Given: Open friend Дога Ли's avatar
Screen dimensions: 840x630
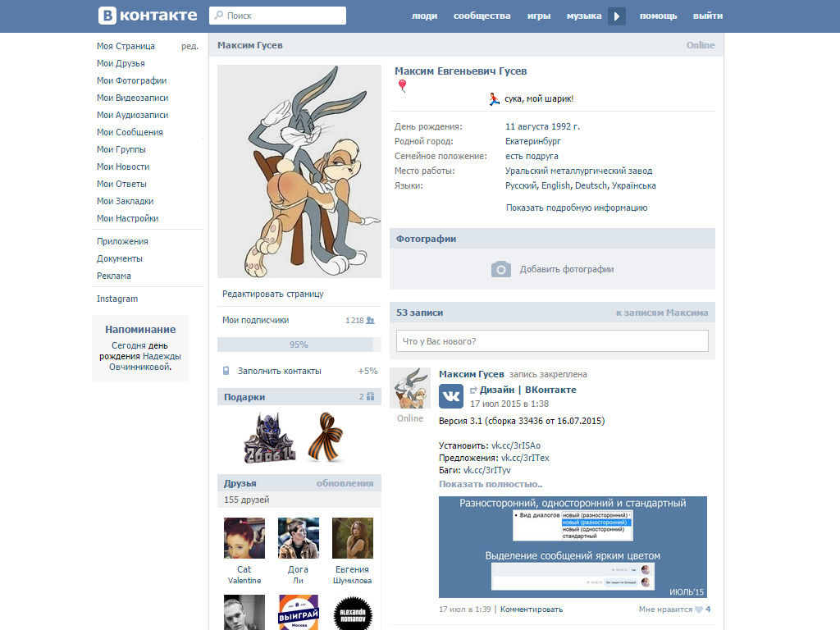Looking at the screenshot, I should pos(299,538).
